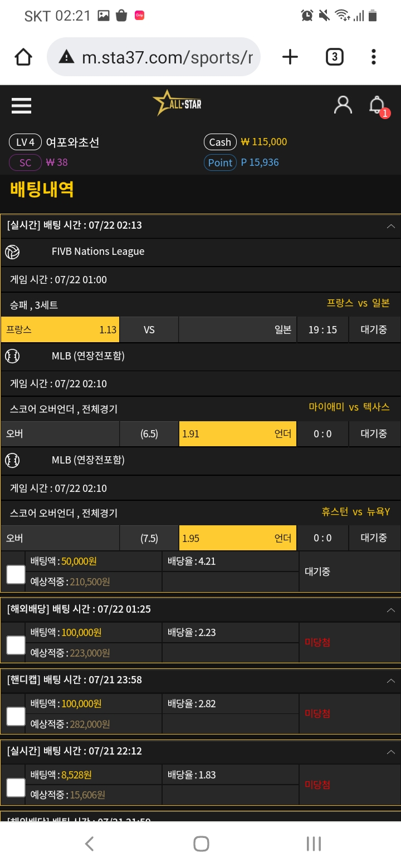401x868 pixels.
Task: Tap the Cash balance label
Action: click(x=220, y=142)
